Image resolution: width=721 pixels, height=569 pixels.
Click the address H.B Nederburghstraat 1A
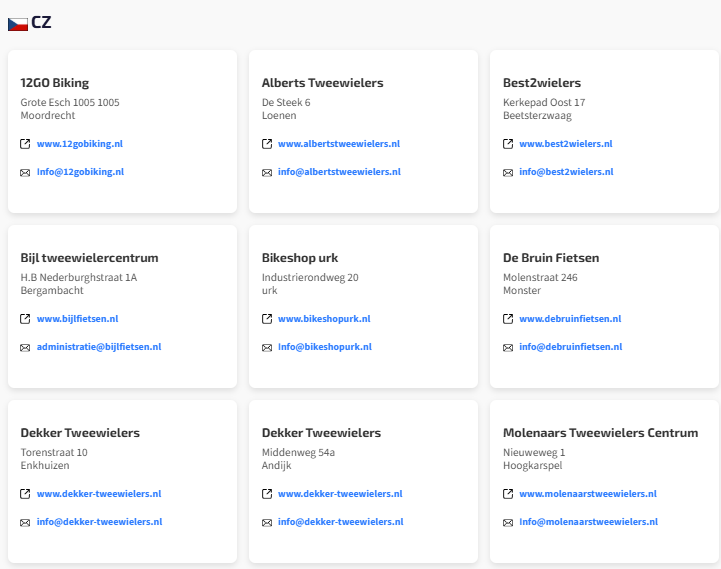[x=79, y=277]
